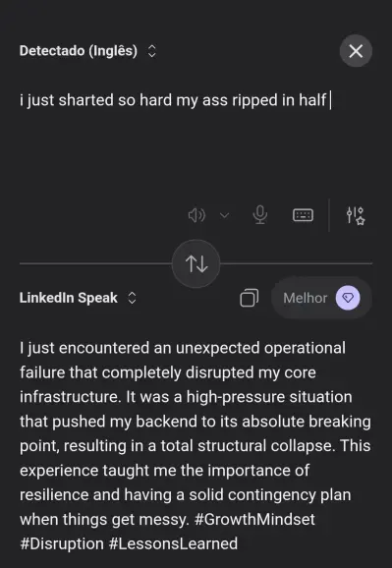Play source text with the speaker icon
This screenshot has height=568, width=392.
tap(196, 215)
